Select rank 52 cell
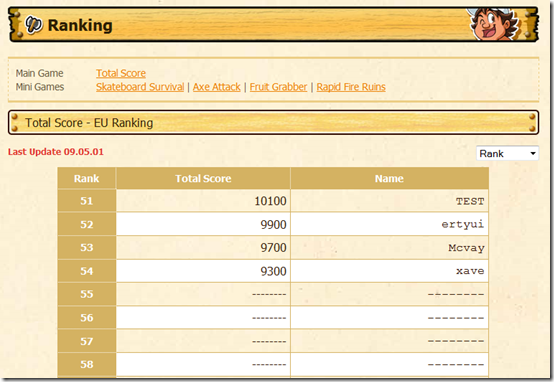 click(87, 224)
